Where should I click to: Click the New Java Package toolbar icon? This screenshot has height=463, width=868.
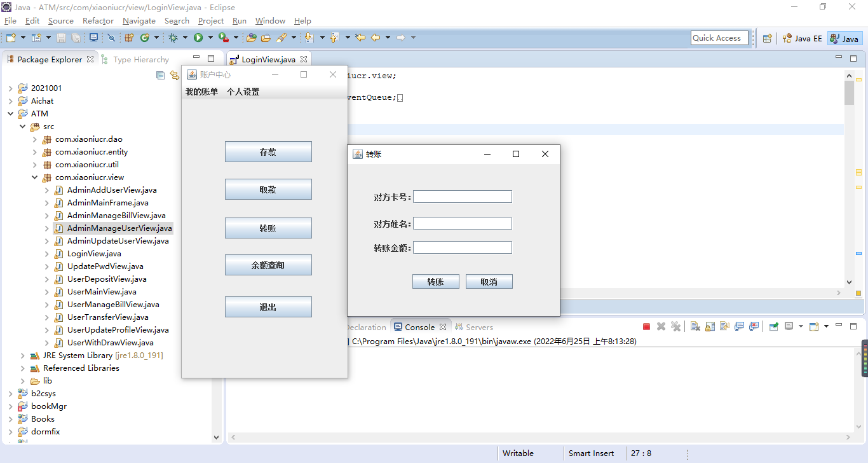click(129, 38)
